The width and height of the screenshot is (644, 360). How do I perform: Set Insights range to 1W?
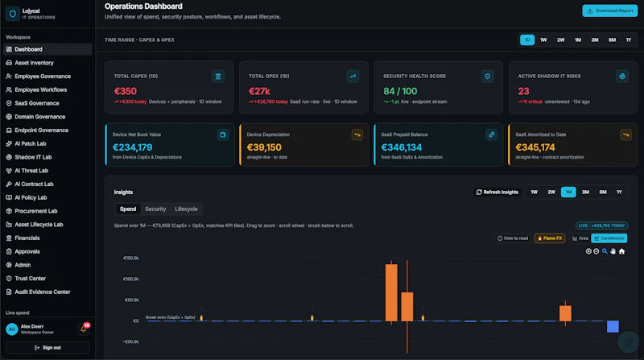534,192
